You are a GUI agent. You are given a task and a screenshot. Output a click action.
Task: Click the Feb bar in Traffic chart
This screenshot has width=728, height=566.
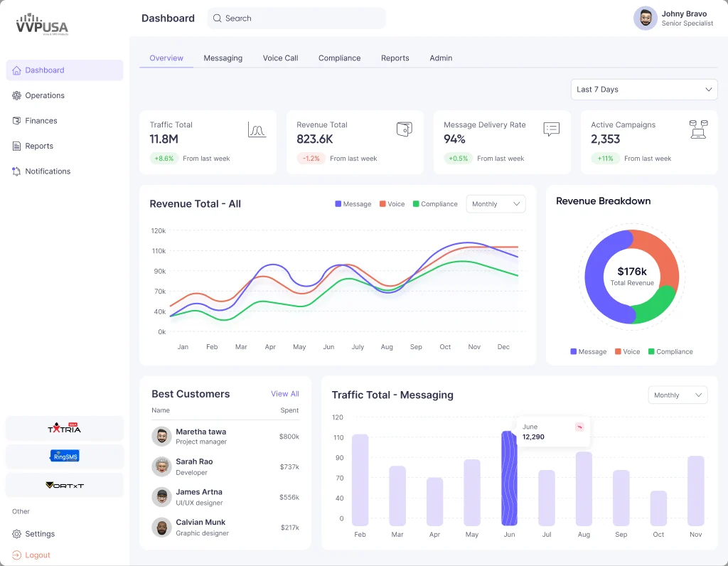[x=360, y=480]
